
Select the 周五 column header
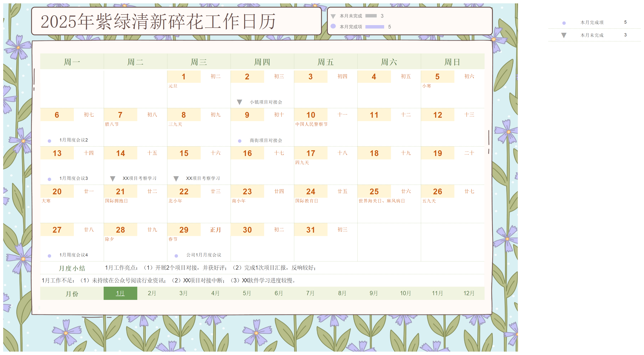tap(325, 62)
